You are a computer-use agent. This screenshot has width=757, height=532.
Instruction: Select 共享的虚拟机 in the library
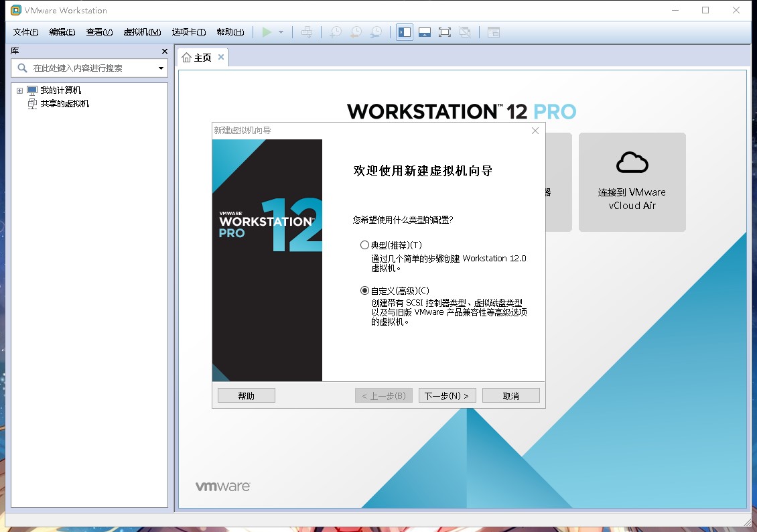click(65, 103)
